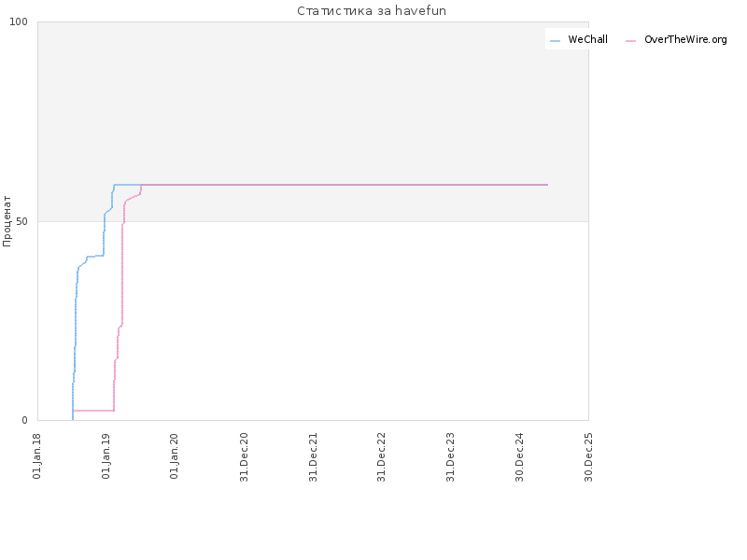Click the pink flat segment near chart bottom
Screen dimensions: 747x560
tap(93, 411)
